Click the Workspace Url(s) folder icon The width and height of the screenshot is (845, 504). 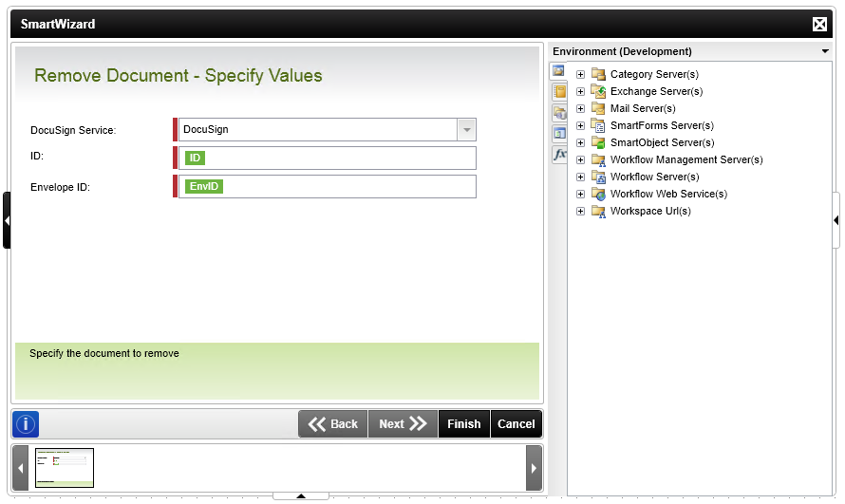click(598, 211)
